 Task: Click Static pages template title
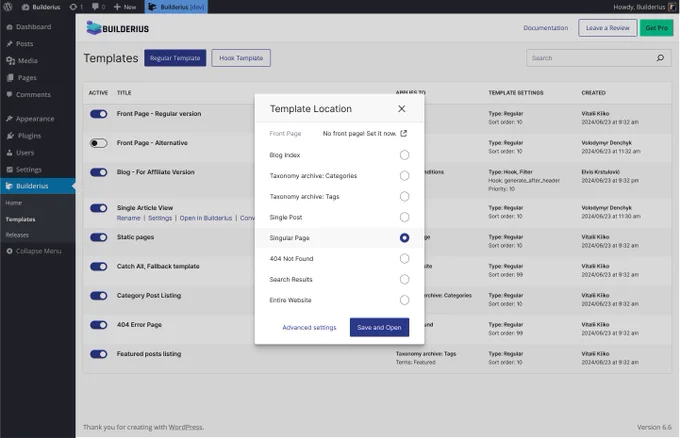pos(135,237)
